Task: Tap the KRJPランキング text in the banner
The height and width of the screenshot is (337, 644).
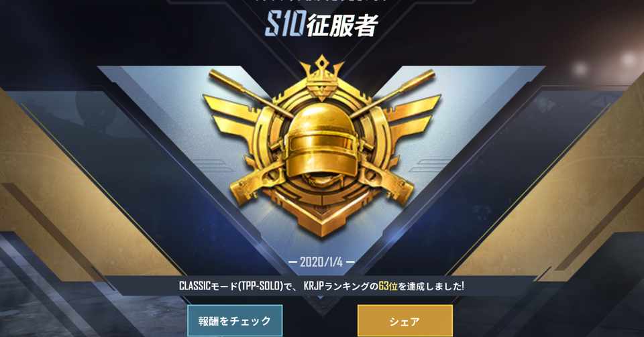Action: pyautogui.click(x=336, y=286)
